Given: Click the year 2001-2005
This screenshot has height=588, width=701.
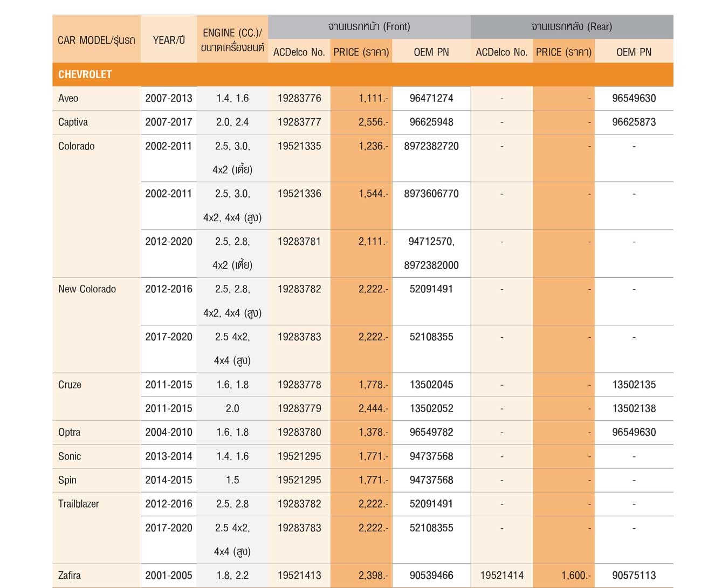Looking at the screenshot, I should (x=169, y=576).
